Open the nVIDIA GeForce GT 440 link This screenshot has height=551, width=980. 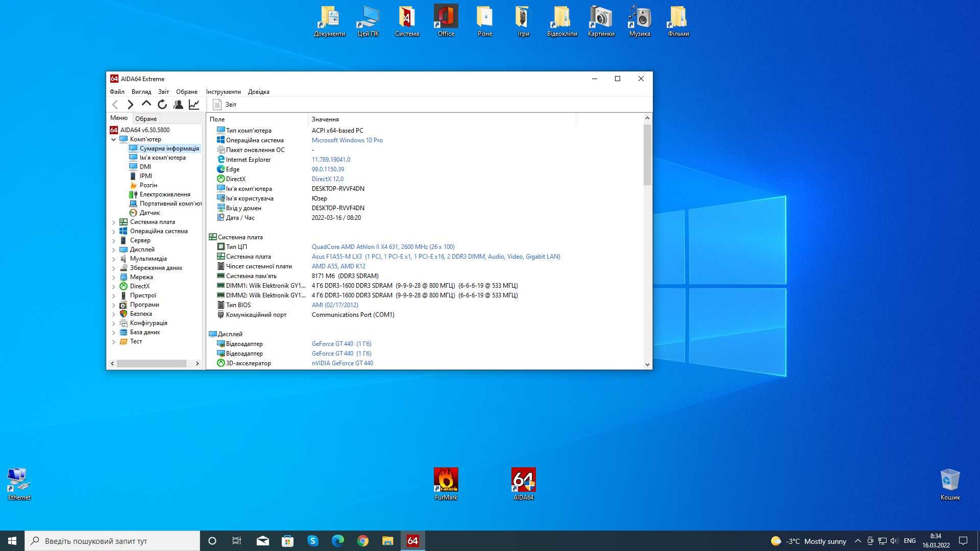point(342,363)
